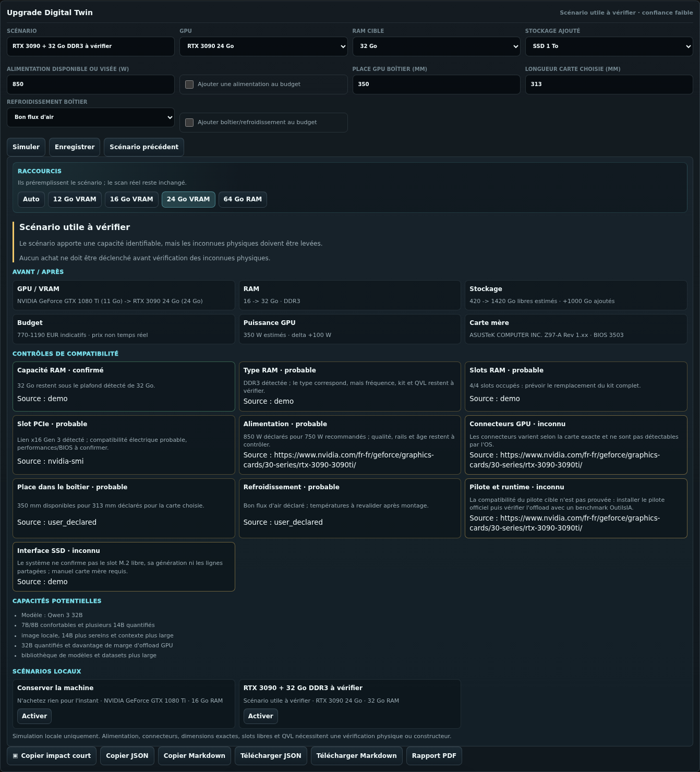
Task: Click Télécharger Markdown button
Action: click(x=357, y=756)
